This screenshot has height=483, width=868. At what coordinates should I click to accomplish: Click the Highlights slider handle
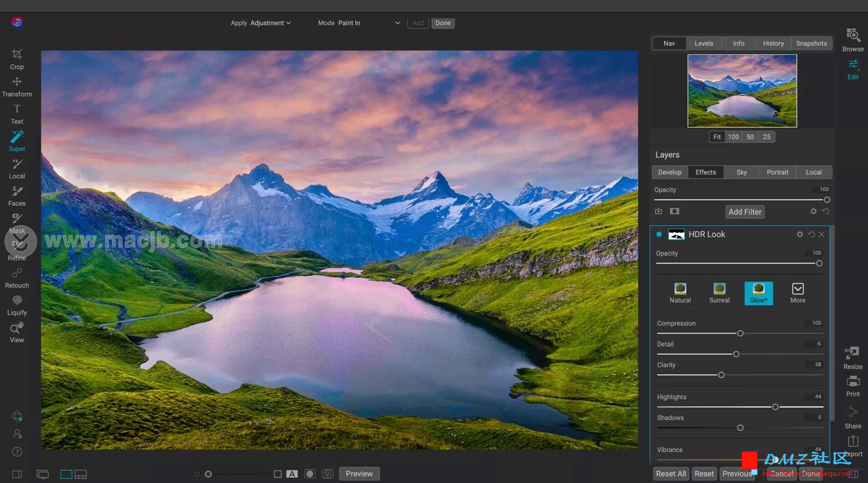coord(775,407)
